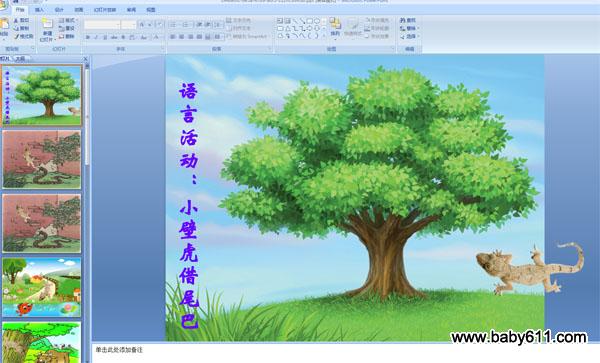Open the Slide Show (幻灯片放映) ribbon tab
The image size is (600, 363).
tap(105, 10)
